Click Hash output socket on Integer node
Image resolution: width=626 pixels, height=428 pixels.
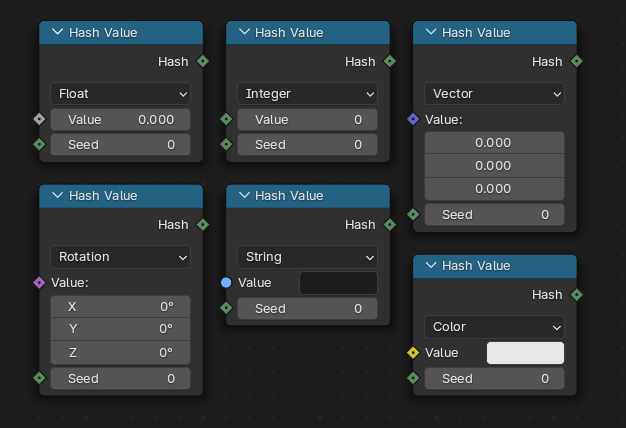point(390,61)
